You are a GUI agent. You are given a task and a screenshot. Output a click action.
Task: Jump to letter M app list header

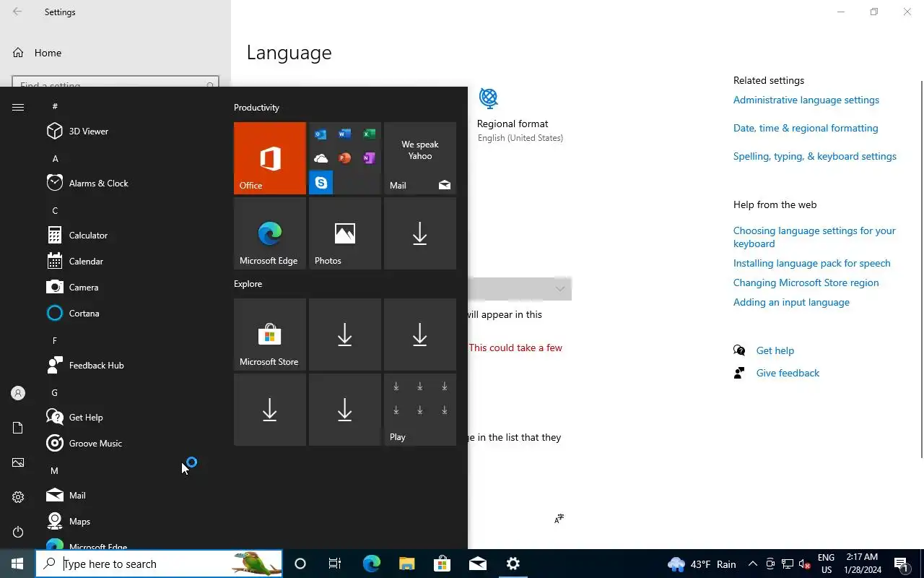[54, 470]
